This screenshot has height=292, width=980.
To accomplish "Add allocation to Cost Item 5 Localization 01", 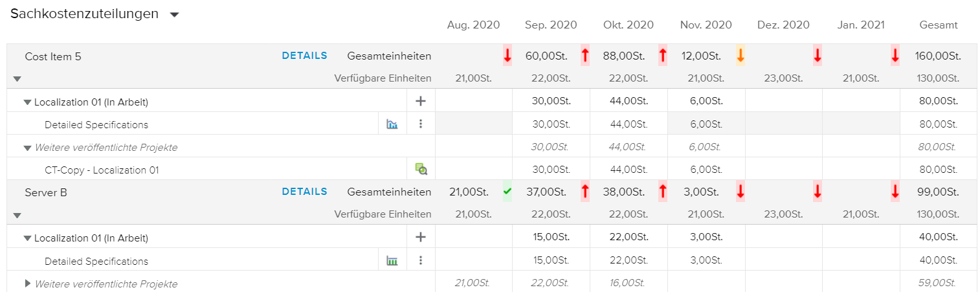I will click(421, 101).
